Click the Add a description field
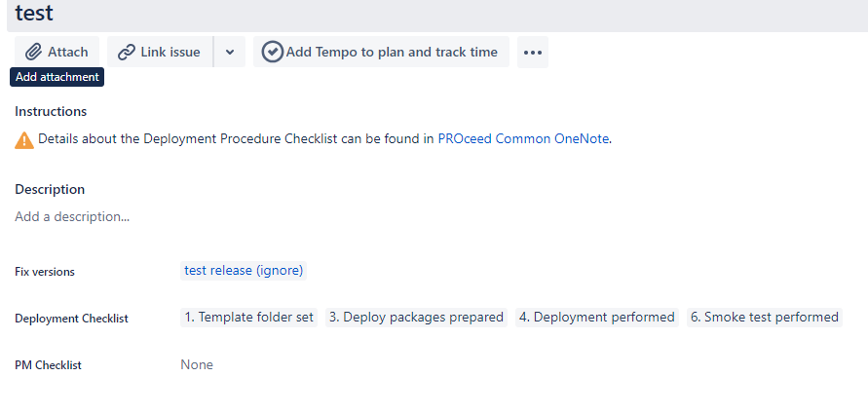The height and width of the screenshot is (415, 868). click(x=72, y=216)
